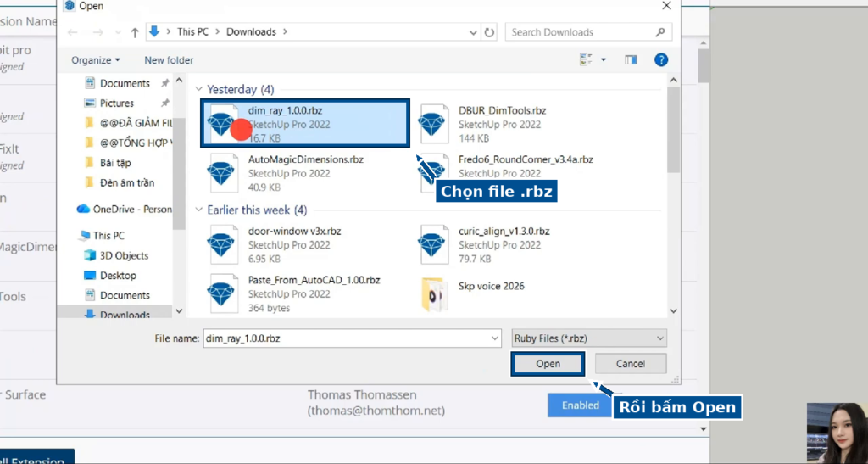The width and height of the screenshot is (868, 464).
Task: Refresh the Downloads folder view
Action: point(489,32)
